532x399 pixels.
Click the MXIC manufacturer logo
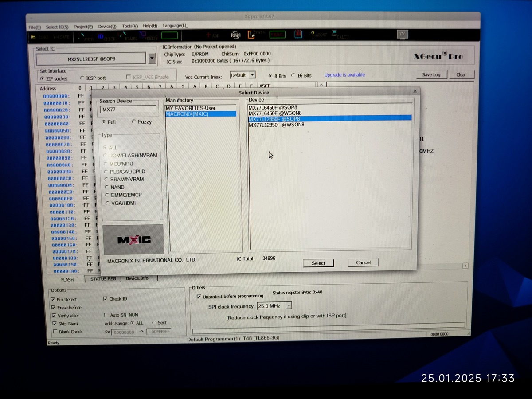[133, 240]
